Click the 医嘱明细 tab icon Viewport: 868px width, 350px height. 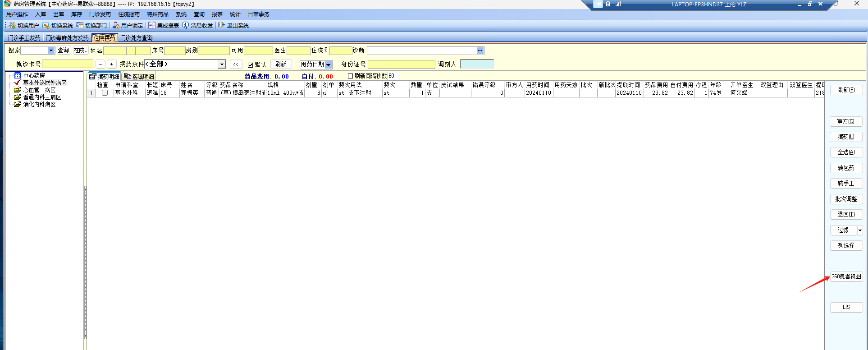click(x=128, y=76)
